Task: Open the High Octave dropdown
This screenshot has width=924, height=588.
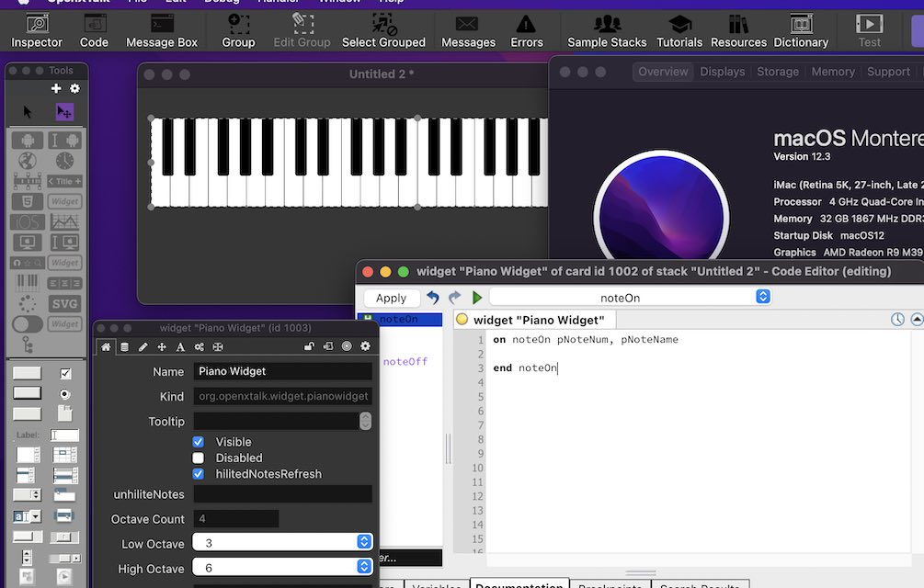Action: pyautogui.click(x=282, y=569)
